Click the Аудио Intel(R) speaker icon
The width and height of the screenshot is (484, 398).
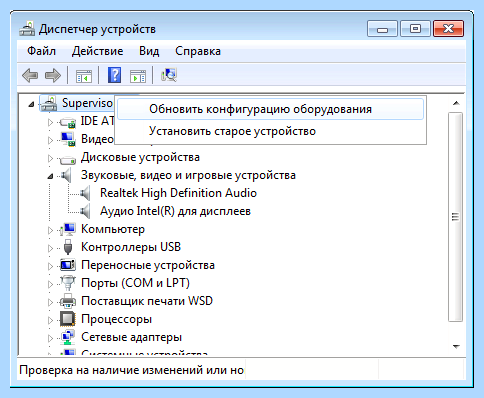point(85,211)
